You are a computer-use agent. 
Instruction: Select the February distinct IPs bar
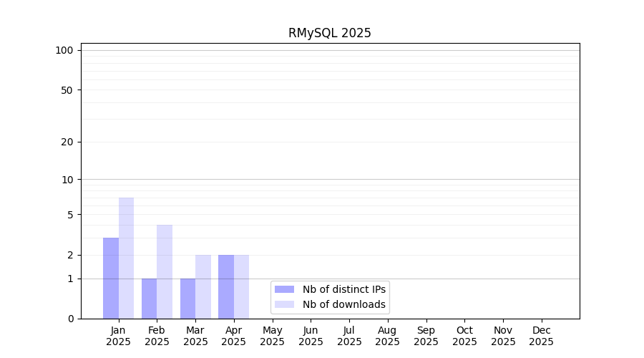tap(149, 299)
